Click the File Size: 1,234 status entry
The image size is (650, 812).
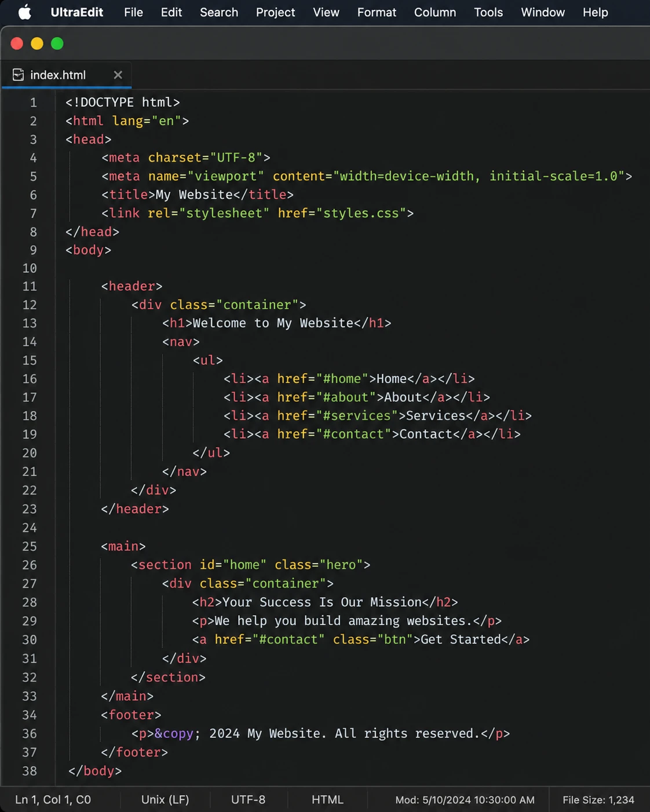(x=598, y=800)
